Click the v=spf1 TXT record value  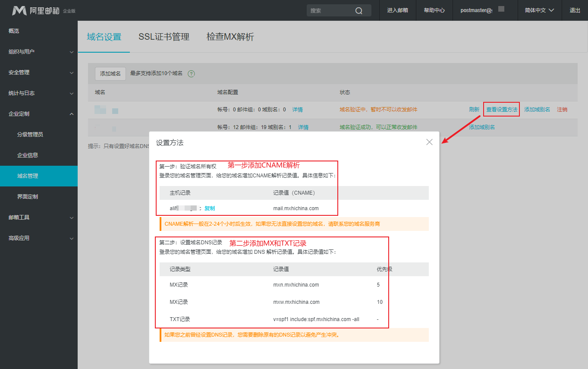[x=316, y=319]
